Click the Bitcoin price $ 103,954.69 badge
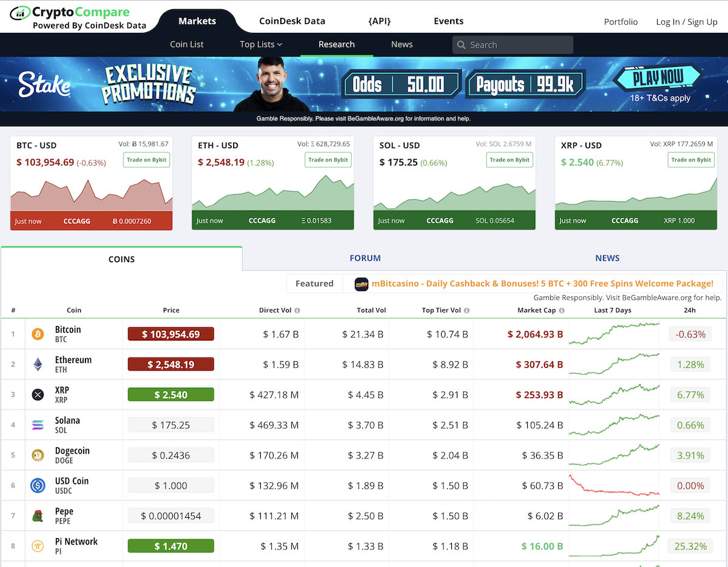 click(170, 334)
